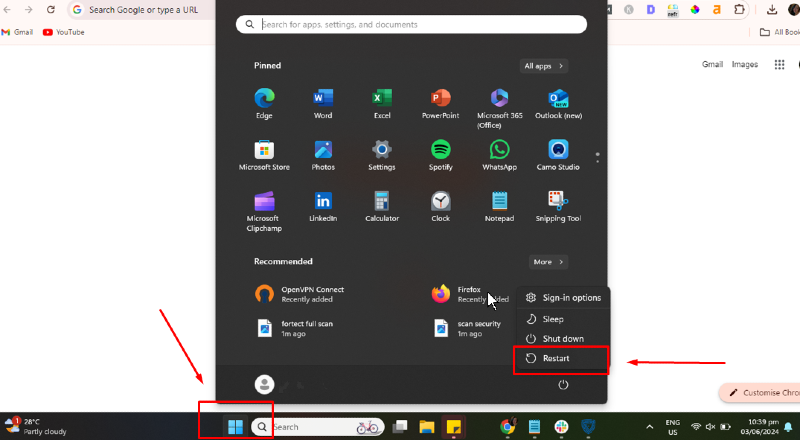Open 'scan security' recommended file

[469, 328]
